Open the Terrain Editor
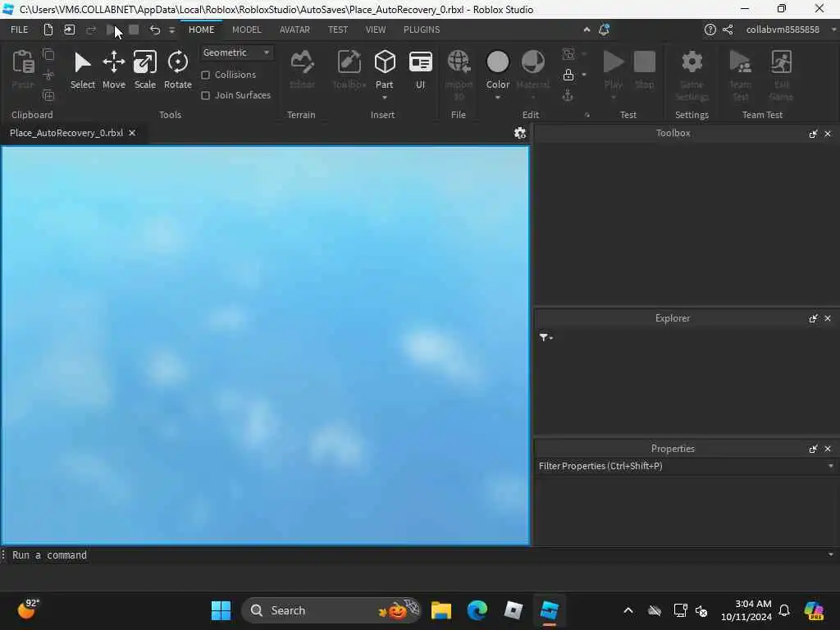Screen dimensions: 840x630 pos(302,70)
